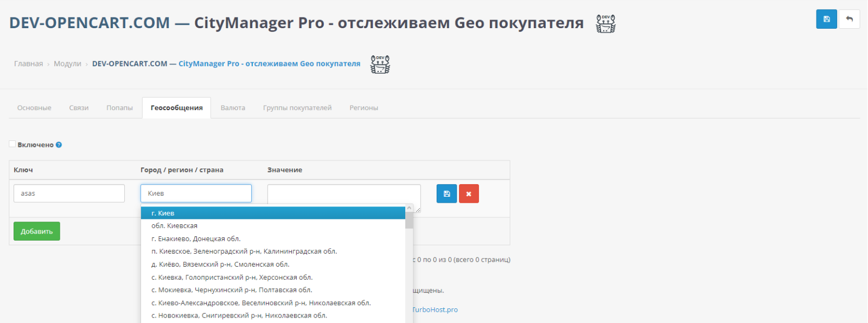Go back using the top-right reply-arrow button
Image resolution: width=868 pixels, height=323 pixels.
click(849, 19)
